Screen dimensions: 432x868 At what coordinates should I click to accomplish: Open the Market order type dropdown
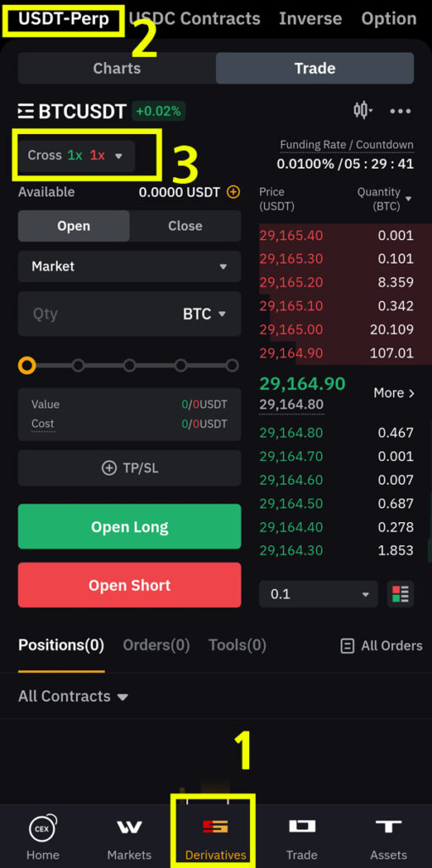pyautogui.click(x=130, y=266)
